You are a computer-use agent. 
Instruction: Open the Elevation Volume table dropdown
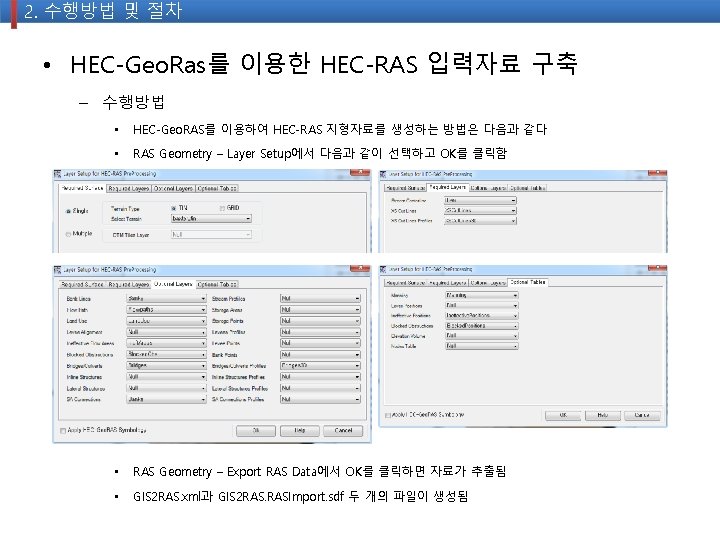coord(482,336)
